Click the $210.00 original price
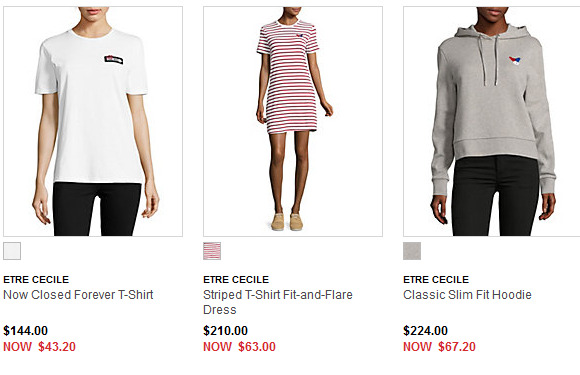 (226, 331)
